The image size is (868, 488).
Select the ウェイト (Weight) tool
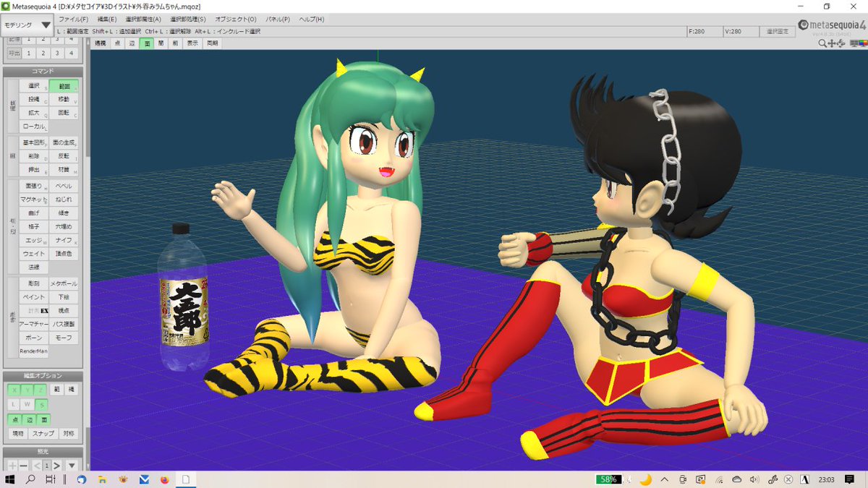[x=33, y=254]
